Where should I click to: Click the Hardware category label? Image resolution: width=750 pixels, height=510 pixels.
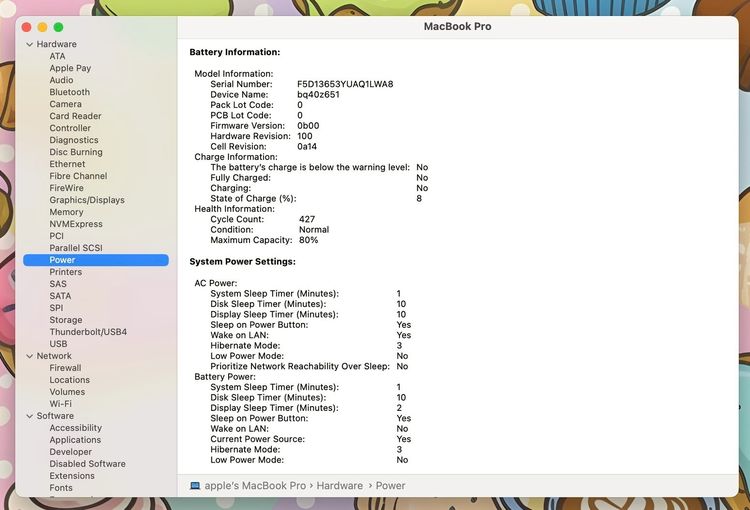point(56,44)
